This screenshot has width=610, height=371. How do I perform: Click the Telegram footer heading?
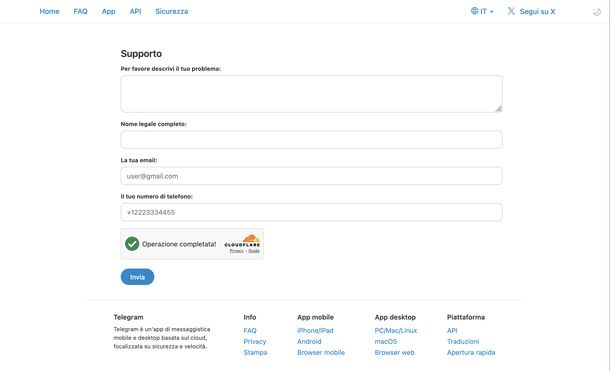pyautogui.click(x=128, y=317)
